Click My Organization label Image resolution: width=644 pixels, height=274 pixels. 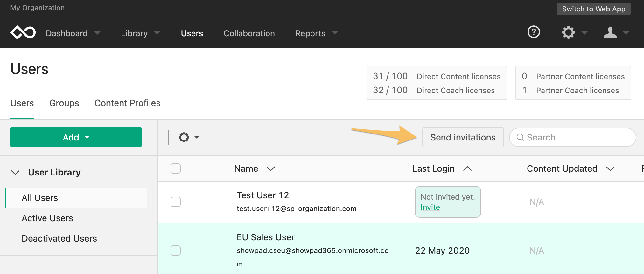pos(37,8)
